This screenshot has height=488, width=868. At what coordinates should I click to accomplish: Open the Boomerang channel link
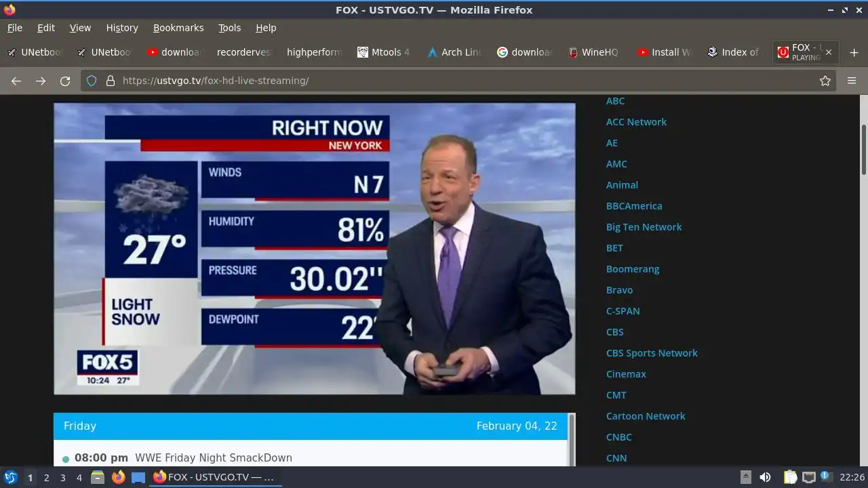click(x=633, y=269)
